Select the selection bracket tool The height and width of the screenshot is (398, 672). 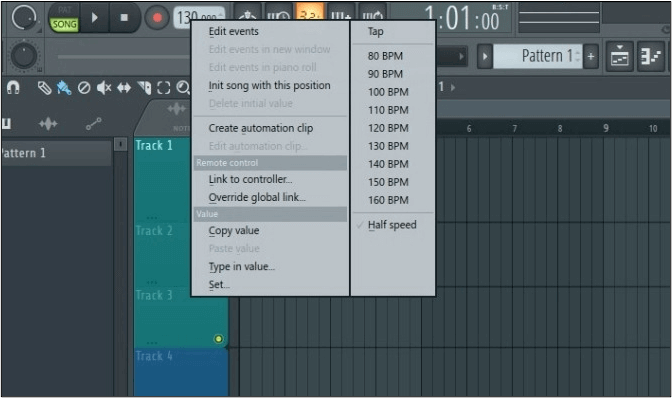click(164, 88)
